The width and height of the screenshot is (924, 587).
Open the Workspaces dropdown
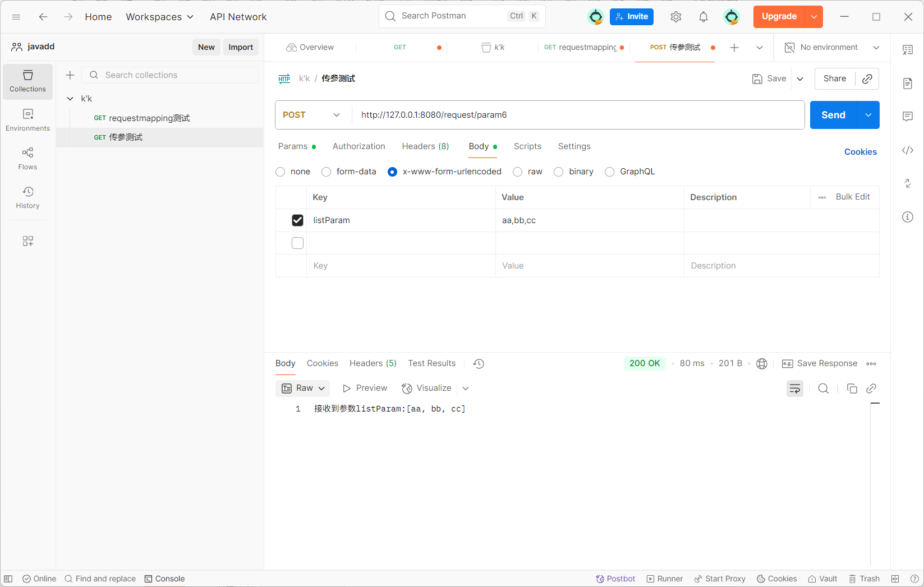tap(160, 17)
